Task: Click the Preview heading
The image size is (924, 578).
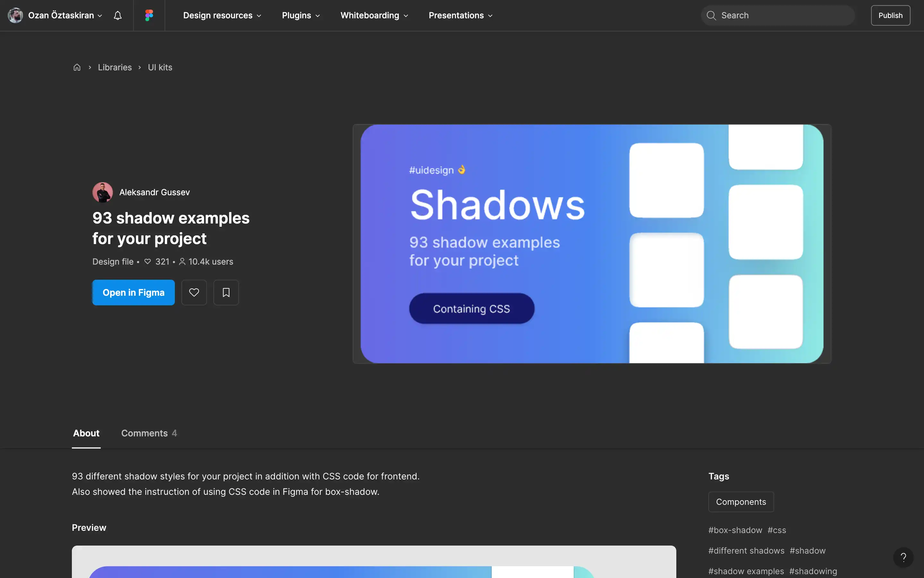Action: pos(89,528)
